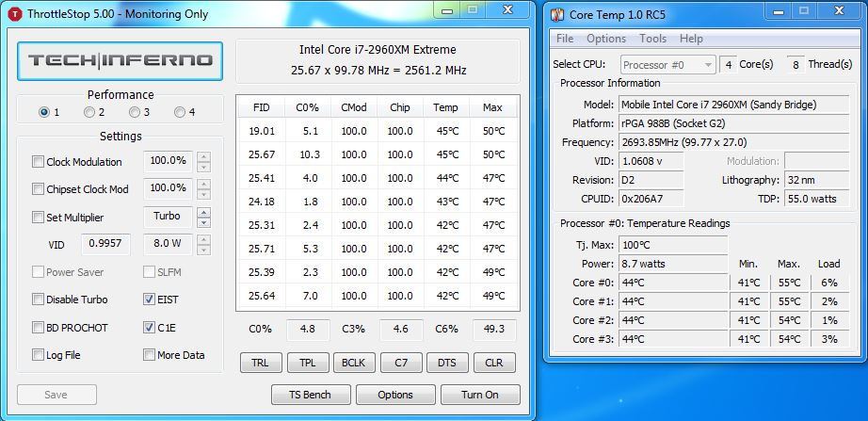Click the Max column header

coord(492,107)
